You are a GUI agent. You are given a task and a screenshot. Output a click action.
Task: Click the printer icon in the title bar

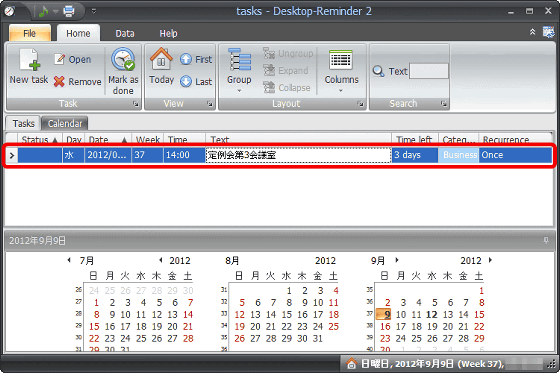point(69,11)
